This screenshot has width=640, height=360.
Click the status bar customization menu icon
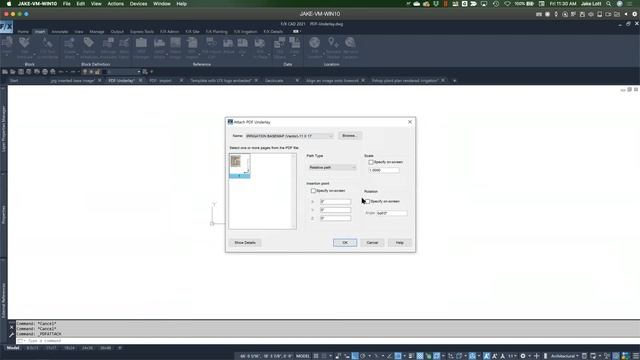coord(636,356)
